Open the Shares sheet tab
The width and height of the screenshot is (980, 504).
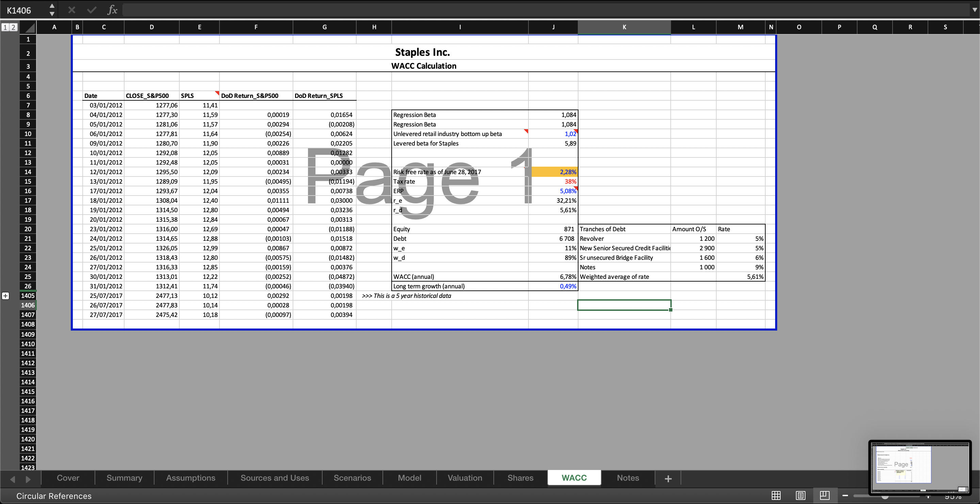[520, 478]
